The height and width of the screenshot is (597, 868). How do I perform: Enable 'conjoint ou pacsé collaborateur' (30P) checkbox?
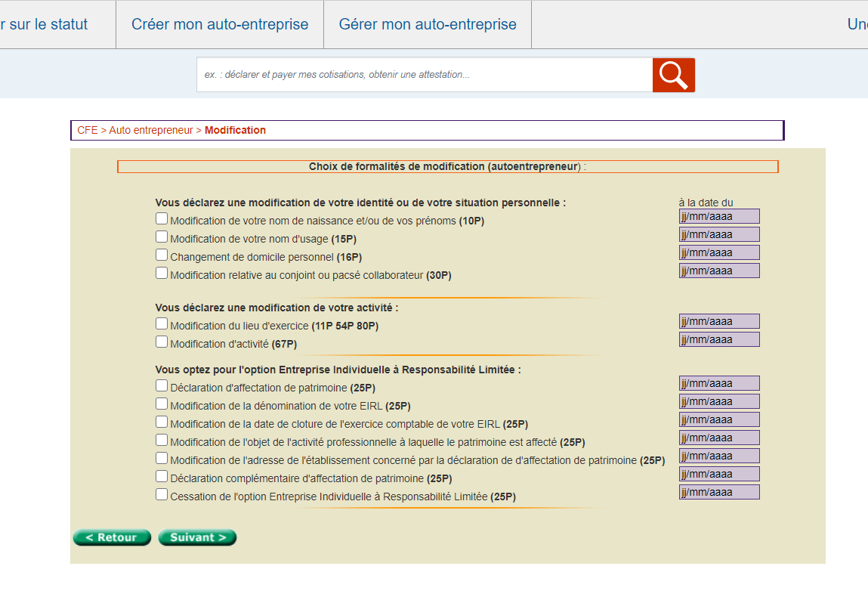(x=162, y=273)
